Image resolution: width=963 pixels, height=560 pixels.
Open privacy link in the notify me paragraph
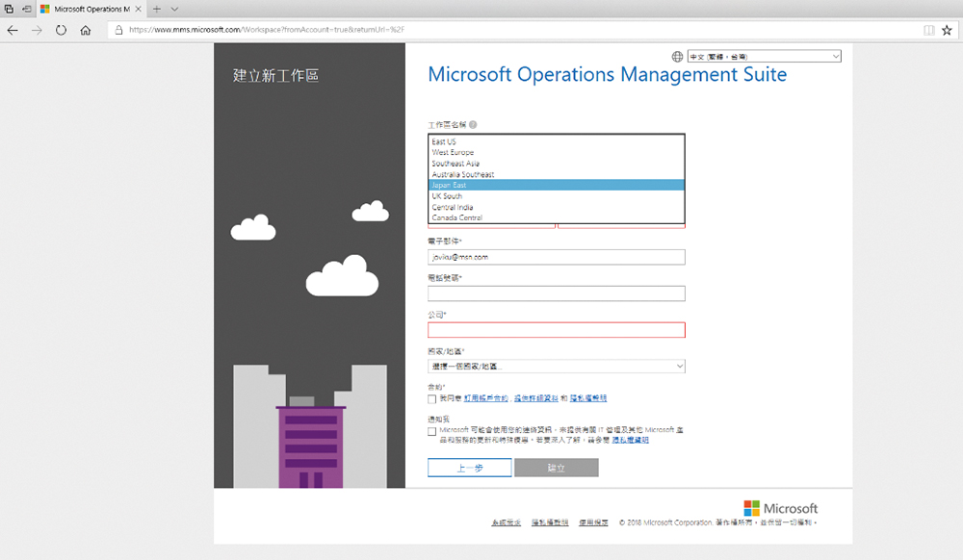[x=630, y=440]
